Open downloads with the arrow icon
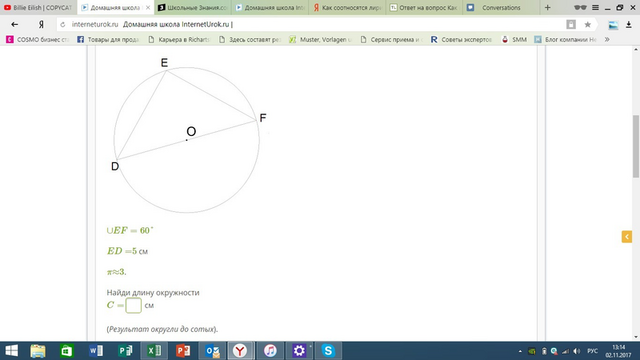This screenshot has width=640, height=360. tap(629, 24)
